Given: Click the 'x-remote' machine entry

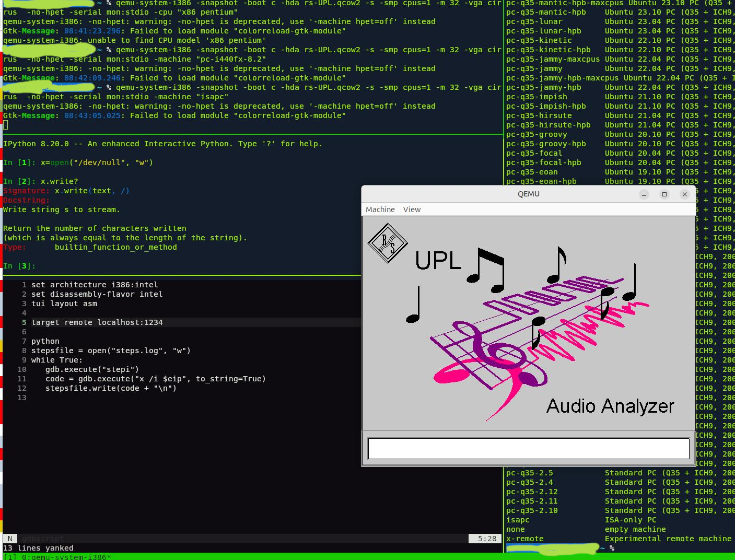Looking at the screenshot, I should (524, 539).
